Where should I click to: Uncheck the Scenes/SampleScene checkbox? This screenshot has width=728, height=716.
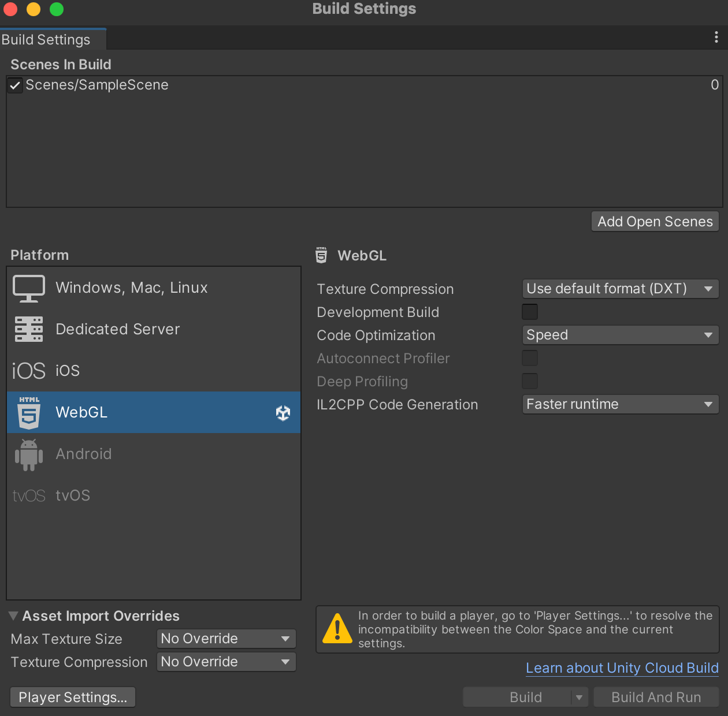15,85
